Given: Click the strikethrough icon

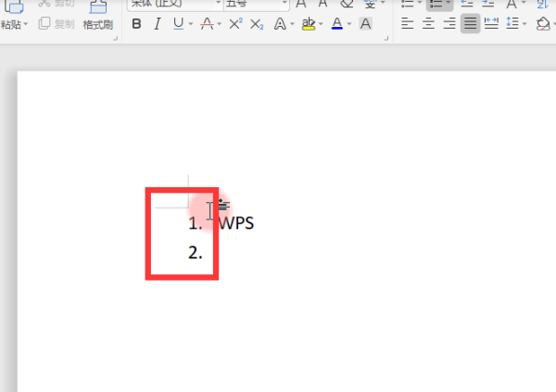Looking at the screenshot, I should pyautogui.click(x=207, y=24).
